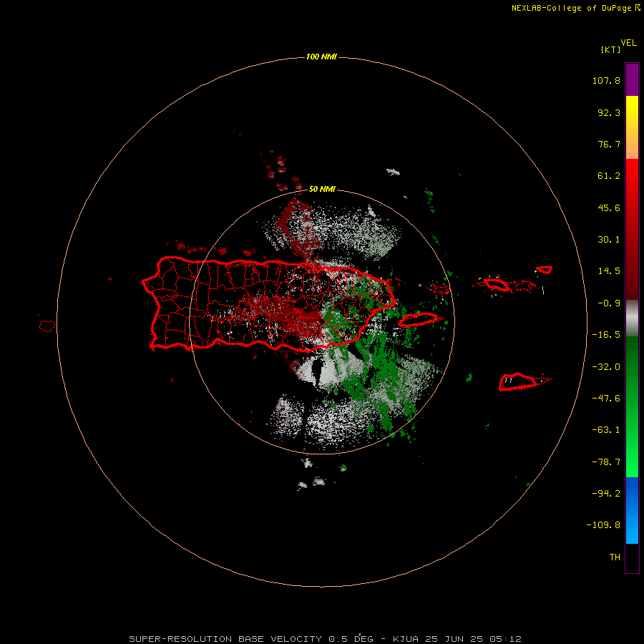Click the 0.5 DEG elevation text

click(351, 639)
